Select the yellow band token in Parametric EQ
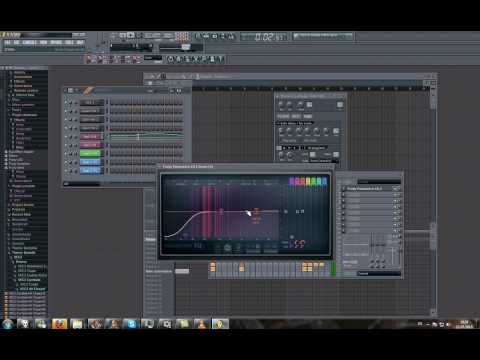 click(308, 181)
